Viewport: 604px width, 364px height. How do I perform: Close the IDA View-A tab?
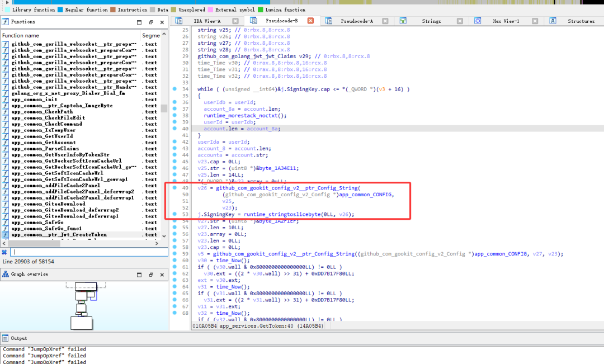coord(235,21)
